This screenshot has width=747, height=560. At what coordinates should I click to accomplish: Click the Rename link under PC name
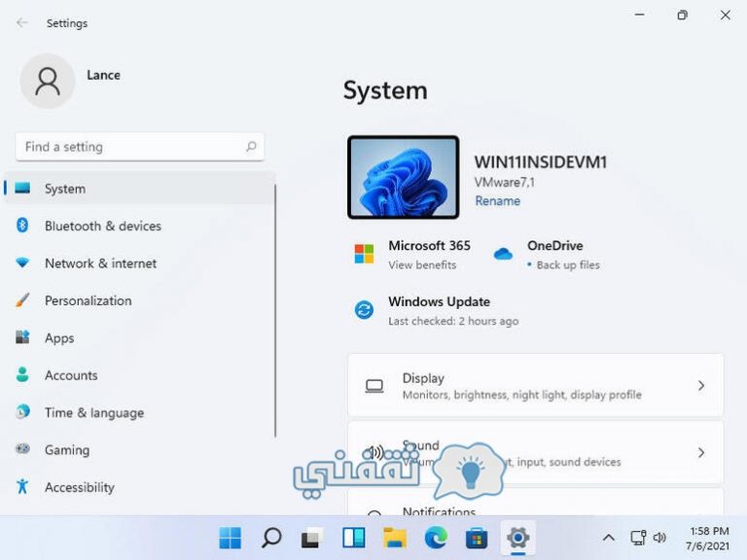497,201
